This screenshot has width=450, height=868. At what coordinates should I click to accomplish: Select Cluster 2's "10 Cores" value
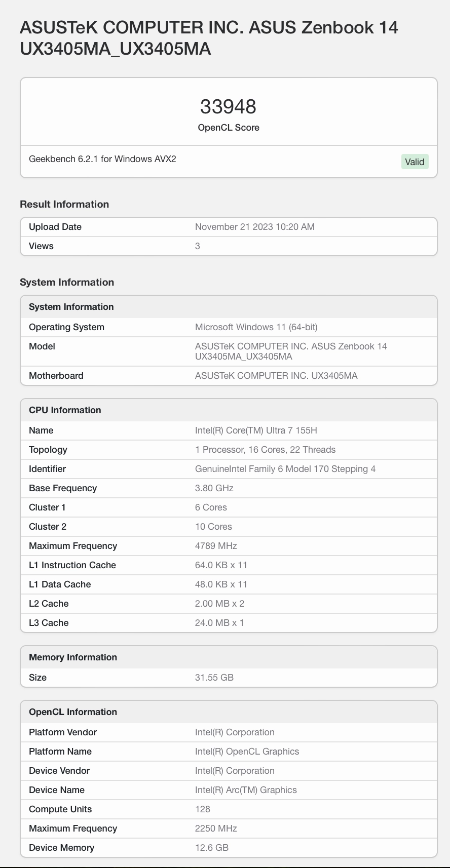[x=213, y=527]
